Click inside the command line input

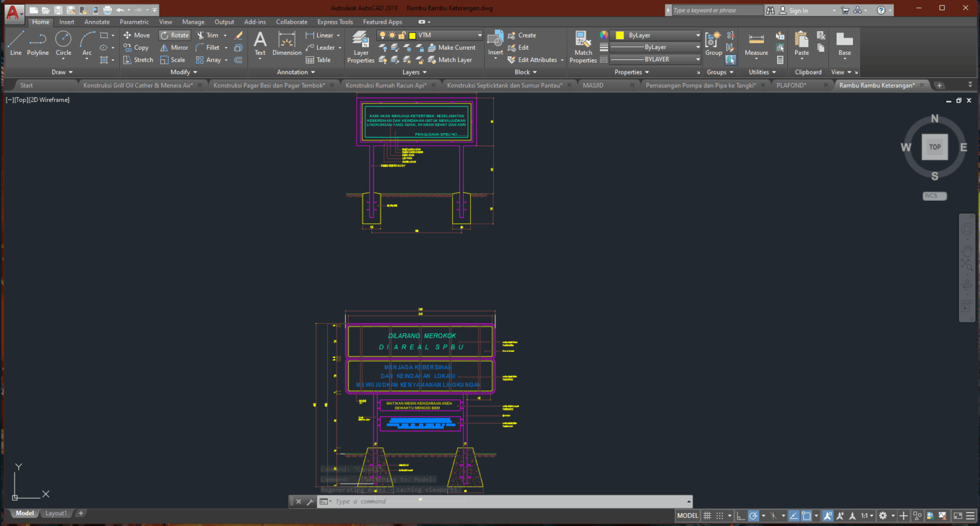point(447,501)
